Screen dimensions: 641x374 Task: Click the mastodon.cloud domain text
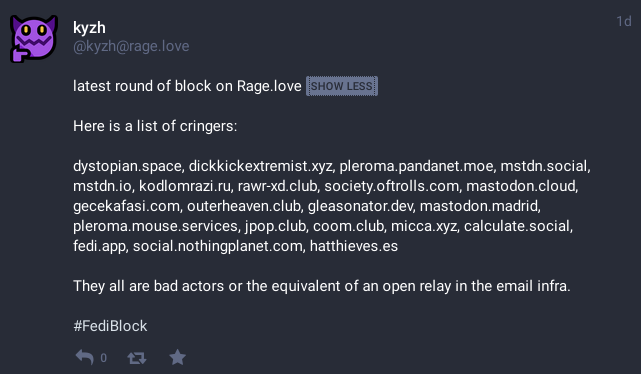click(520, 186)
